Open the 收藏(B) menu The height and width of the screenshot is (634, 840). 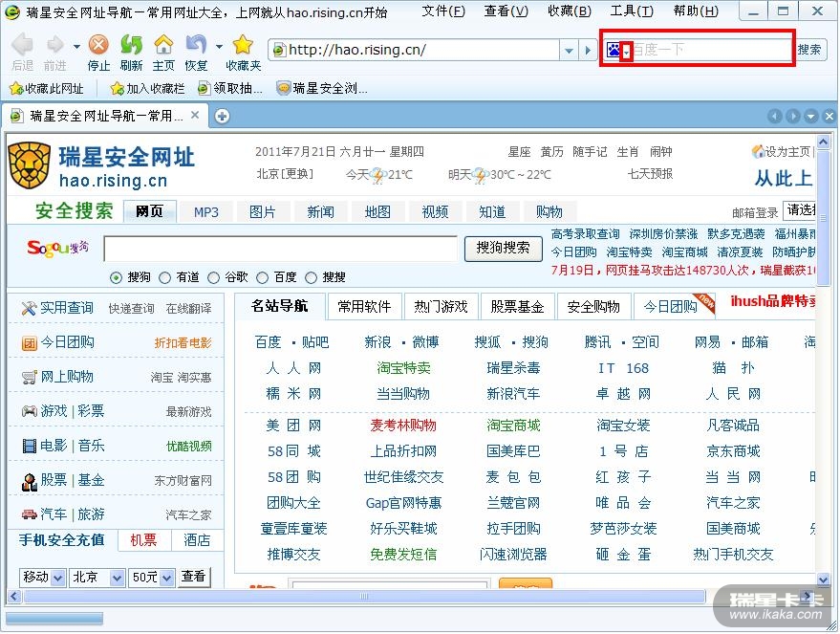tap(570, 11)
